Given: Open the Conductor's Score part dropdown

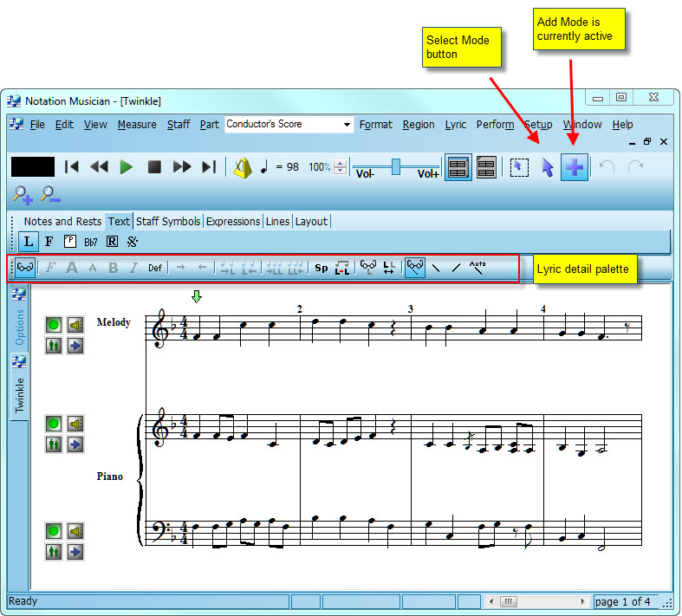Looking at the screenshot, I should 347,125.
